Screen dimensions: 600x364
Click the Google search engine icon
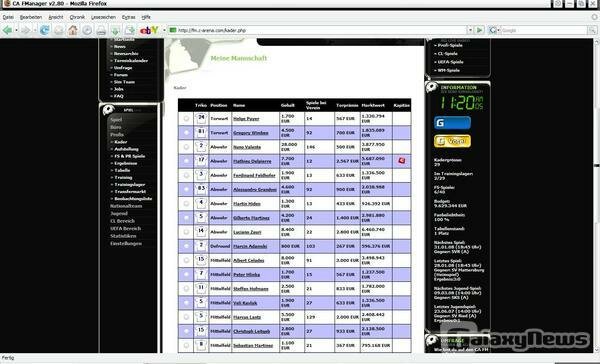point(492,30)
